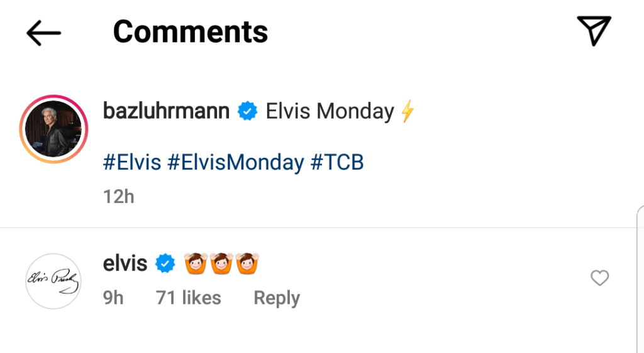Image resolution: width=644 pixels, height=353 pixels.
Task: Click the verified badge beside elvis
Action: [x=165, y=264]
